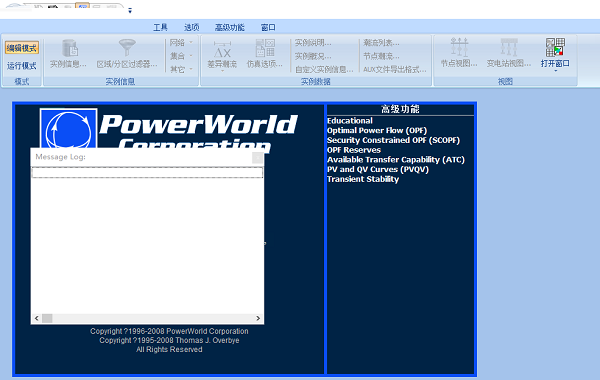Viewport: 600px width, 380px height.
Task: Click Optimal Power Flow (OPF) entry
Action: (x=377, y=130)
